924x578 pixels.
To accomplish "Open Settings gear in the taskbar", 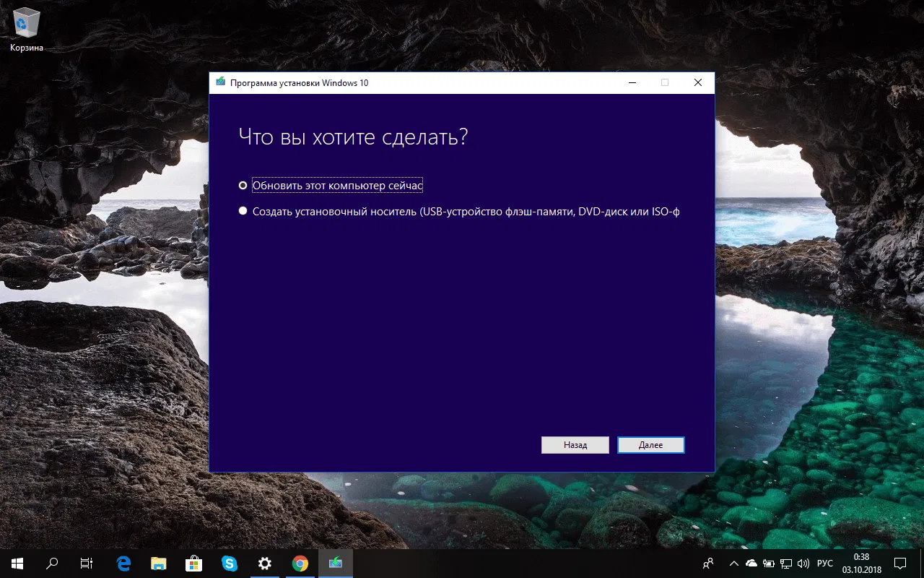I will pyautogui.click(x=265, y=564).
